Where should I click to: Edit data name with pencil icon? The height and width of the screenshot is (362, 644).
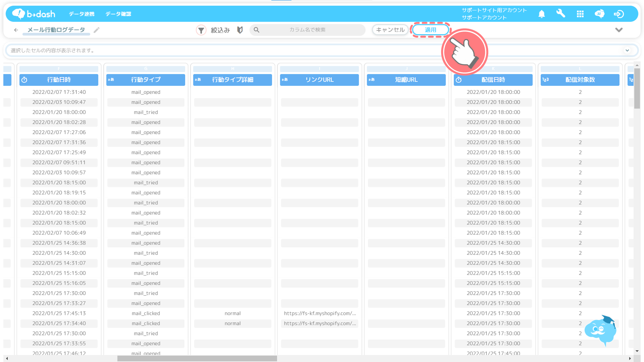97,30
